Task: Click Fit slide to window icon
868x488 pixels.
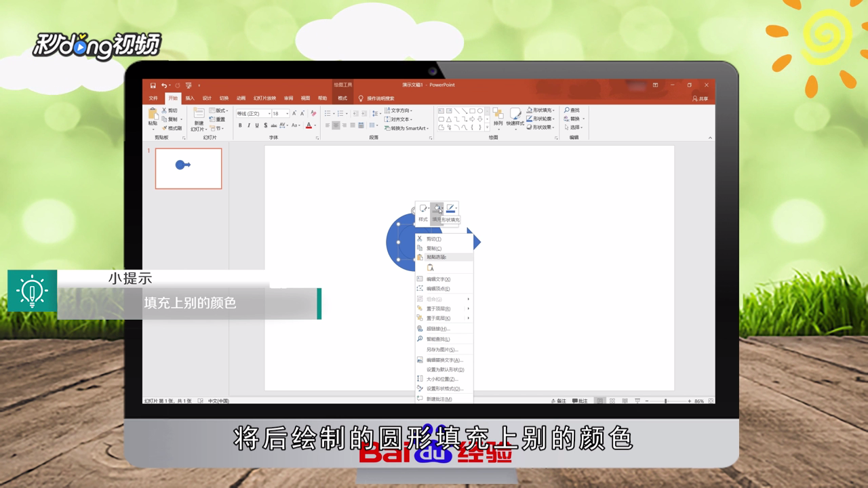Action: tap(711, 401)
